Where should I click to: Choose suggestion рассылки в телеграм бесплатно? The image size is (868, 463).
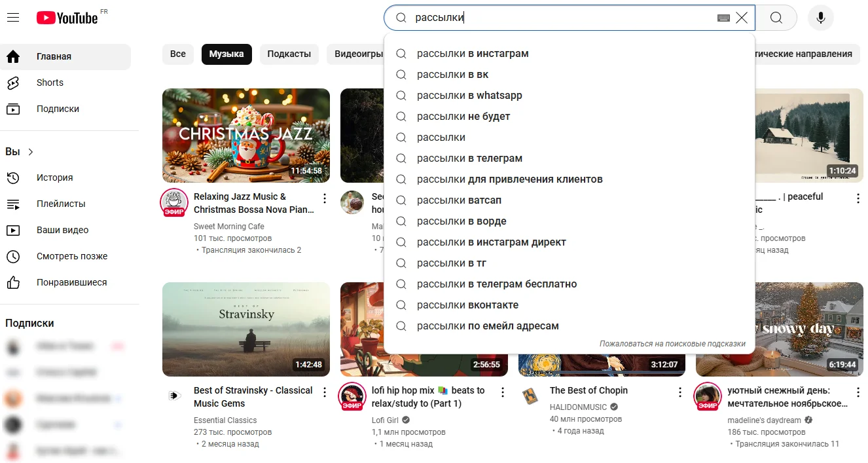(496, 284)
